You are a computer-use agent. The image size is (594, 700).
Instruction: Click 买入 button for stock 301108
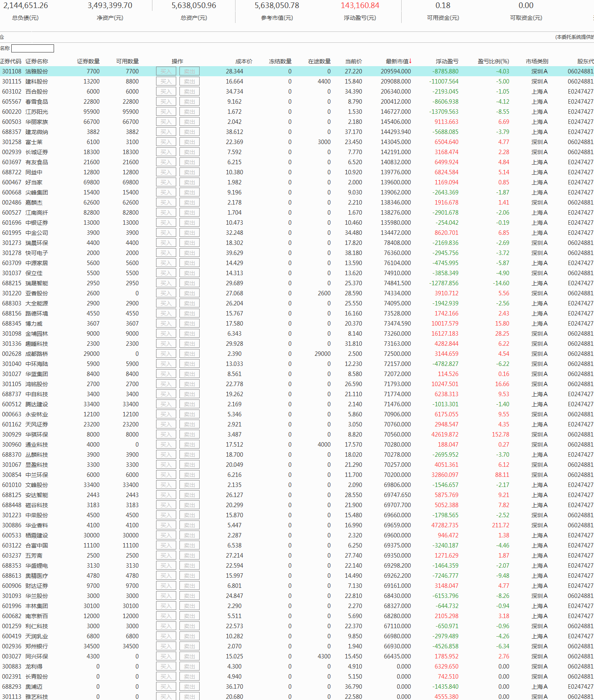tap(166, 71)
